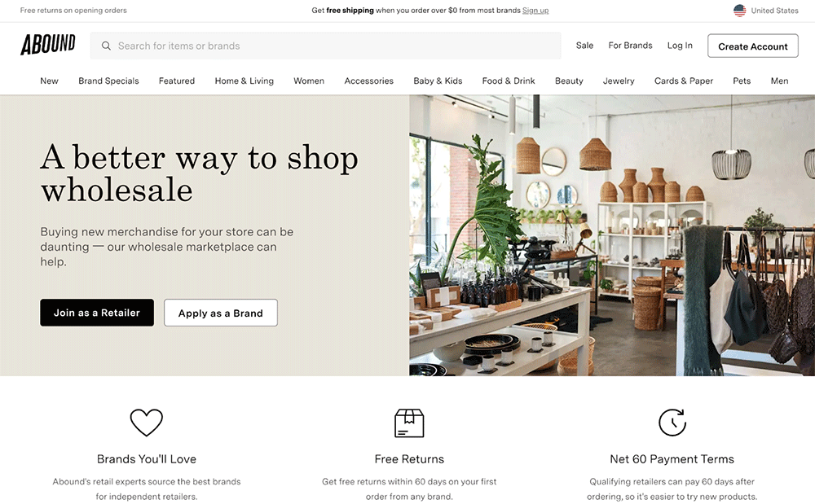Select the Brand Specials menu item
Screen dimensions: 815x504
[108, 81]
